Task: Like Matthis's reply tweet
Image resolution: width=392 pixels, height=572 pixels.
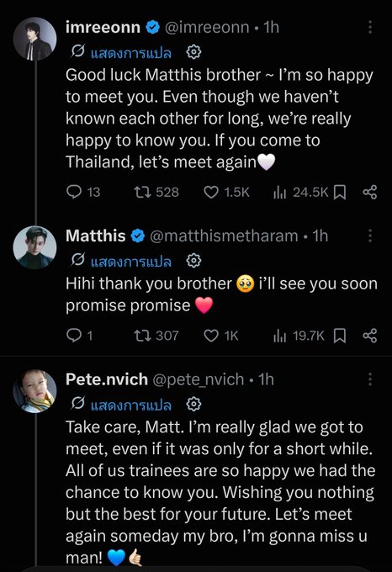Action: coord(221,336)
